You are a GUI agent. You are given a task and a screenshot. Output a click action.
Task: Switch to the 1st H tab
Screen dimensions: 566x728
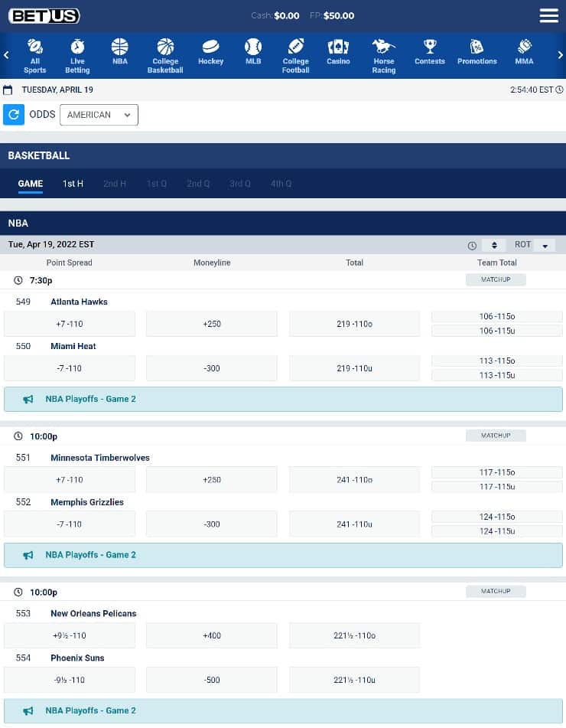[x=73, y=184]
